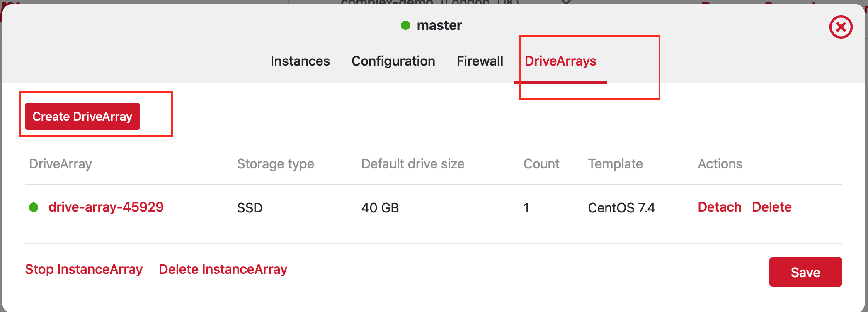Click the green status dot beside master

point(405,25)
